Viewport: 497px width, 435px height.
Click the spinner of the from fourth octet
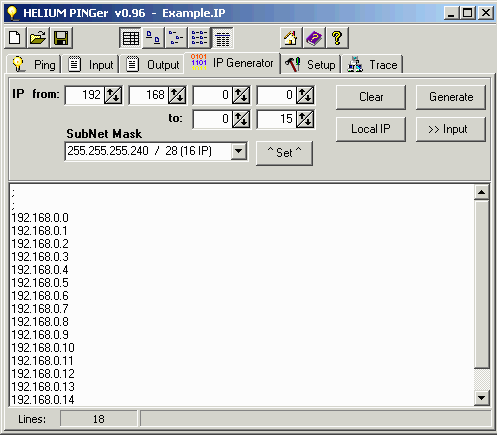pos(305,95)
